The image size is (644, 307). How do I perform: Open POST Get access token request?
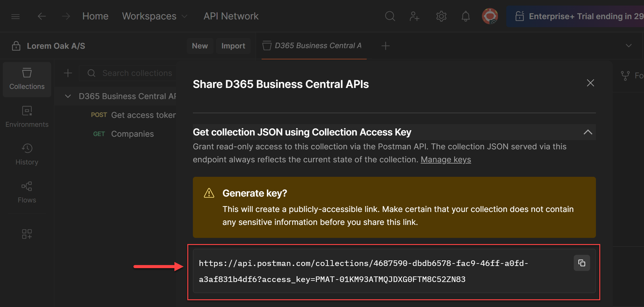click(x=133, y=115)
